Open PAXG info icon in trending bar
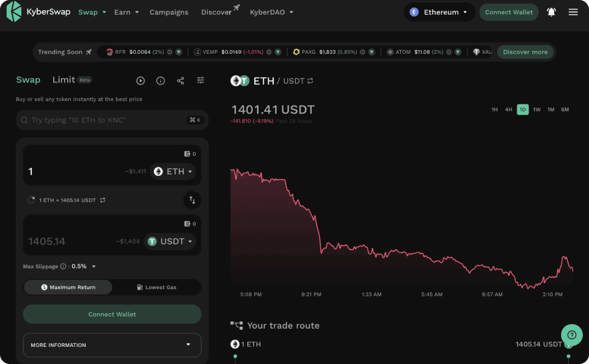This screenshot has width=589, height=364. (x=362, y=52)
